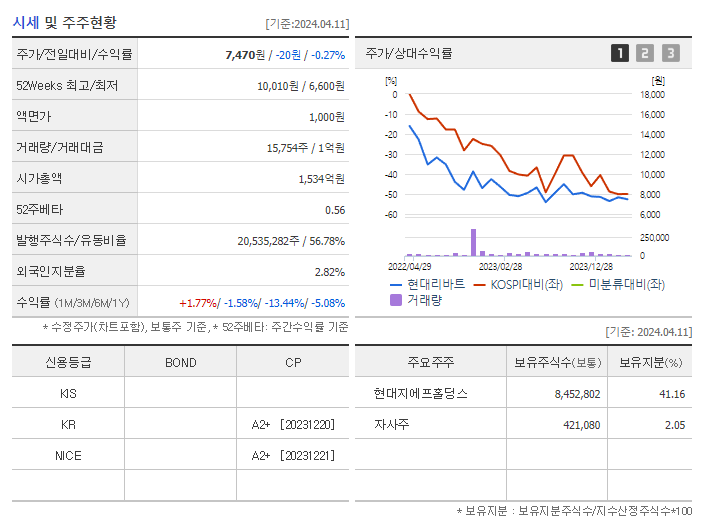The height and width of the screenshot is (525, 702).
Task: Select the 액면가 row label
Action: [34, 116]
